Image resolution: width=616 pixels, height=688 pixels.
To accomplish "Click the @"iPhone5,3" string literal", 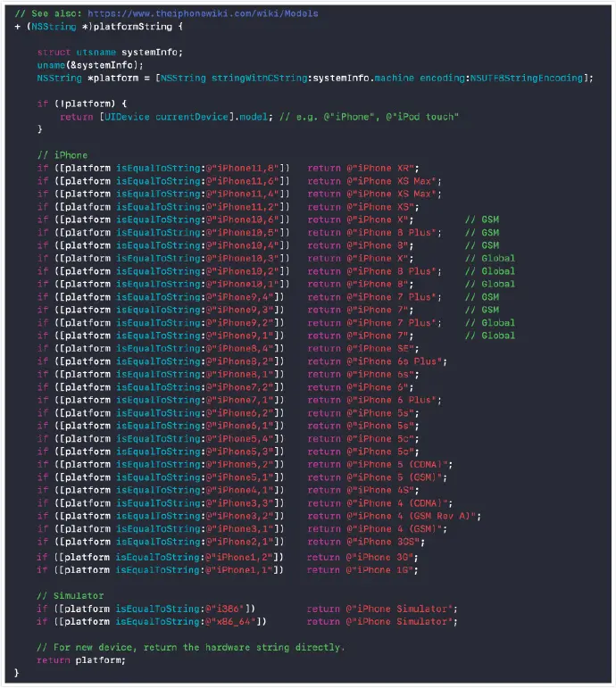I will pos(241,452).
